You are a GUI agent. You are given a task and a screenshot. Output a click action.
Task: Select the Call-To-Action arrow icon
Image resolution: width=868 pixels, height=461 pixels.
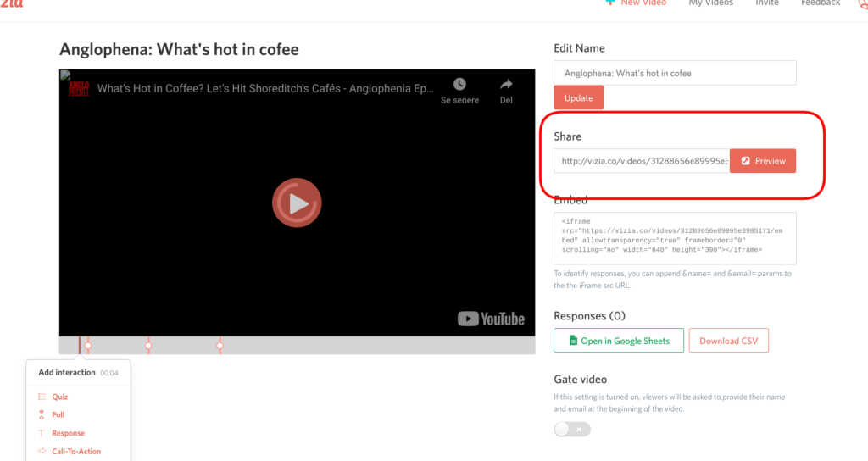point(42,451)
